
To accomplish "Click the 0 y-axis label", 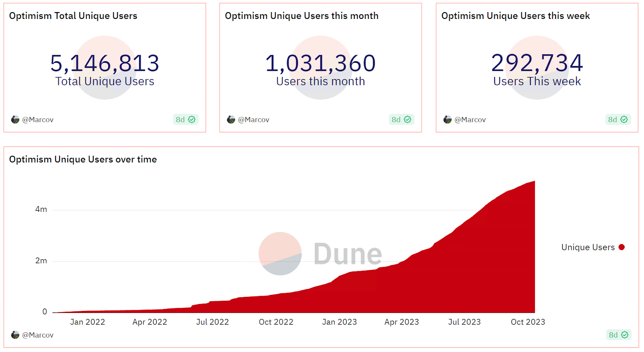I will (x=45, y=312).
